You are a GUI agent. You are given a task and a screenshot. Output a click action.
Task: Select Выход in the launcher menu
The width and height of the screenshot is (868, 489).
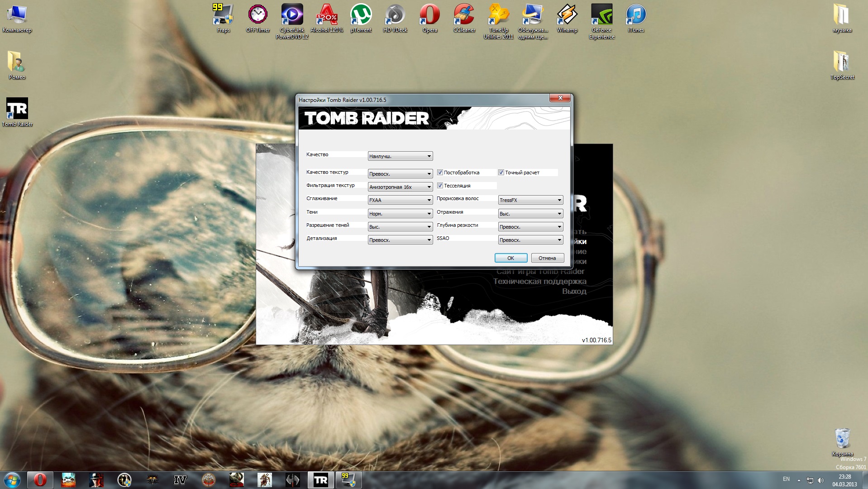click(x=574, y=291)
